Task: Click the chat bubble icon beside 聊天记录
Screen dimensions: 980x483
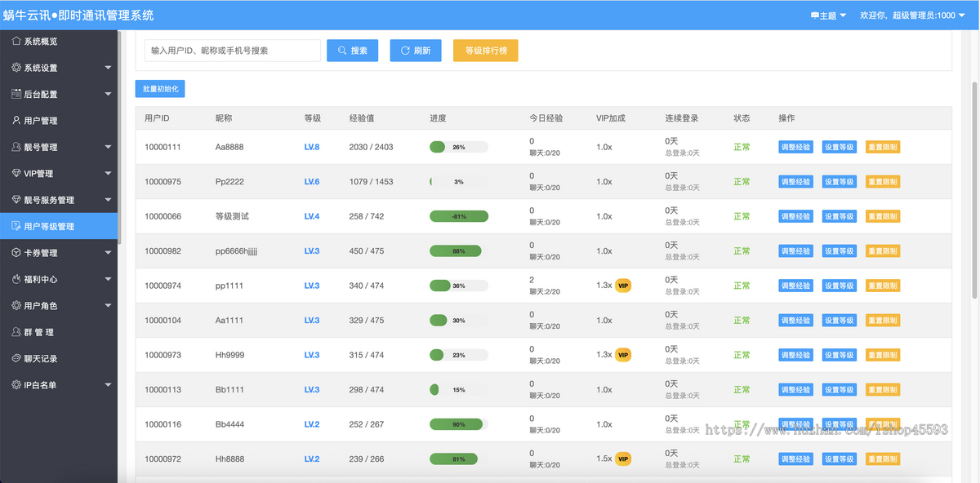Action: click(x=16, y=358)
